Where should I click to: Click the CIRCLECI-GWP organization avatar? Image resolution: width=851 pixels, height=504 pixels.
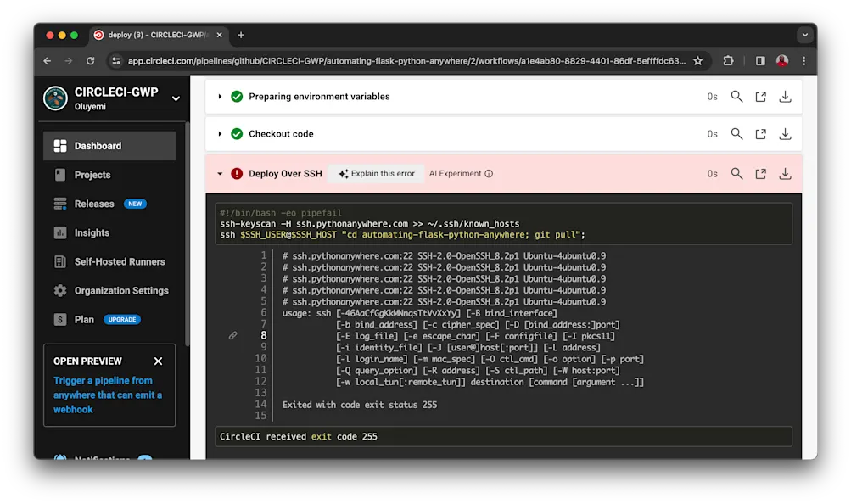pyautogui.click(x=55, y=98)
